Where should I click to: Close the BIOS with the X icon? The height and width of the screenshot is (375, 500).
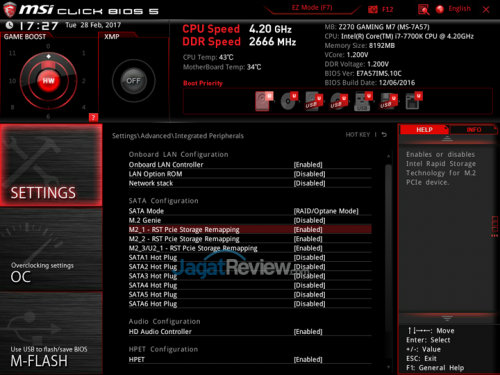(486, 10)
